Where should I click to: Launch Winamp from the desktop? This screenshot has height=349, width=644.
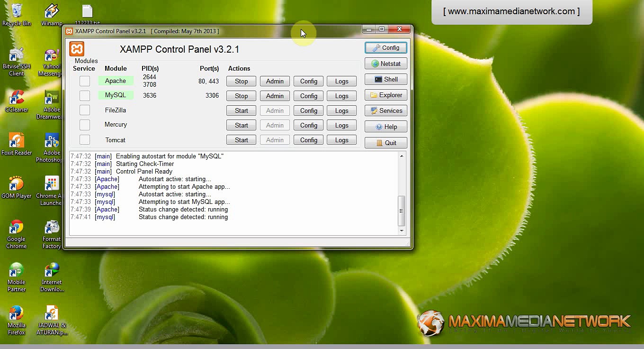[52, 14]
